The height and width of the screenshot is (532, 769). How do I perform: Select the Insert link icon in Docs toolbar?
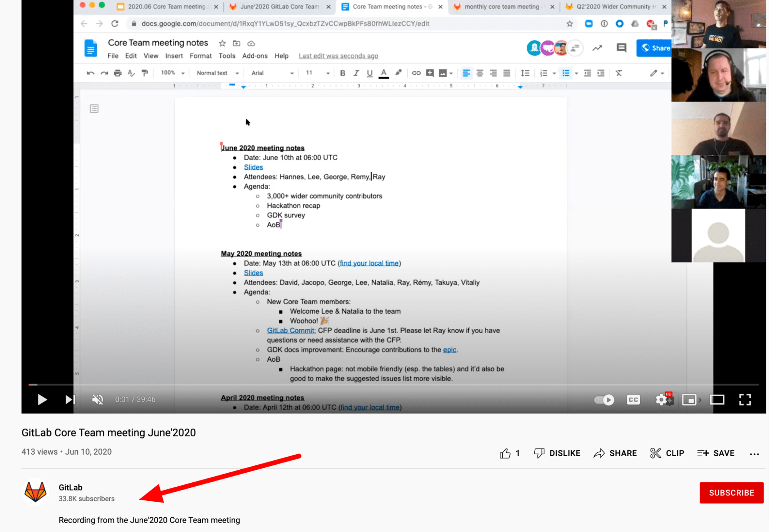point(415,73)
